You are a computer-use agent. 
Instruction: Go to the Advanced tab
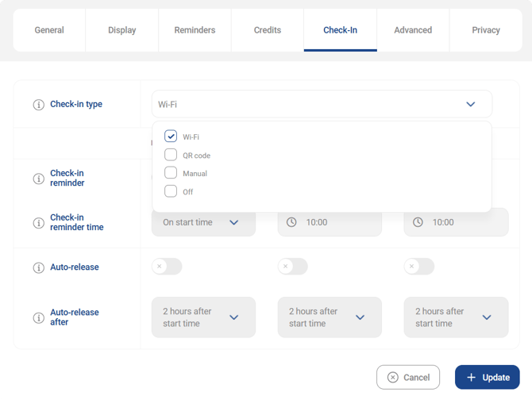coord(413,30)
